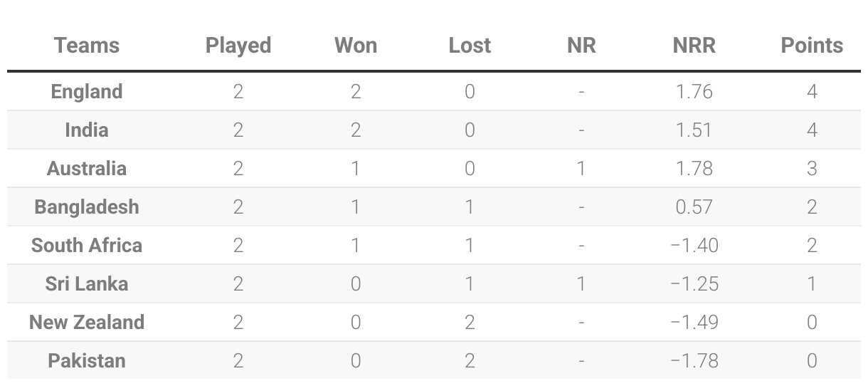This screenshot has width=868, height=386.
Task: Click the Teams column header
Action: click(87, 46)
